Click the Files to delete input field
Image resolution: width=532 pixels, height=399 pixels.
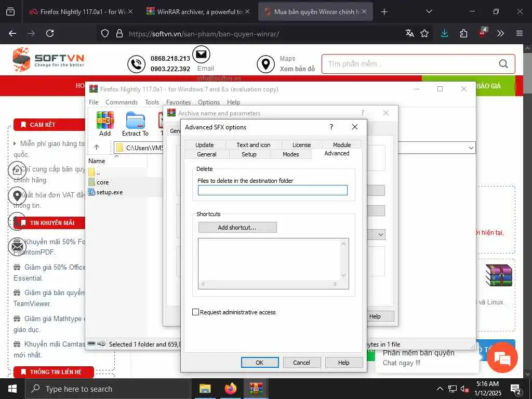point(273,190)
